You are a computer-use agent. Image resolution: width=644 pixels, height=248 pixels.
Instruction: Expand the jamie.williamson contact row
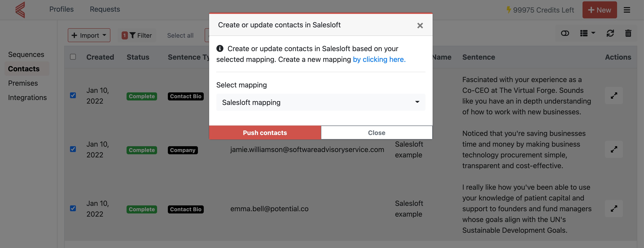614,149
